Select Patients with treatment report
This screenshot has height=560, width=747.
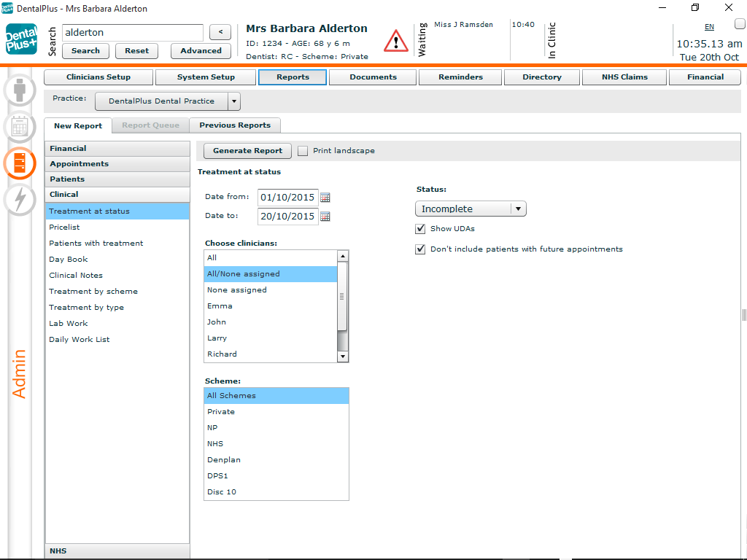[x=117, y=244]
